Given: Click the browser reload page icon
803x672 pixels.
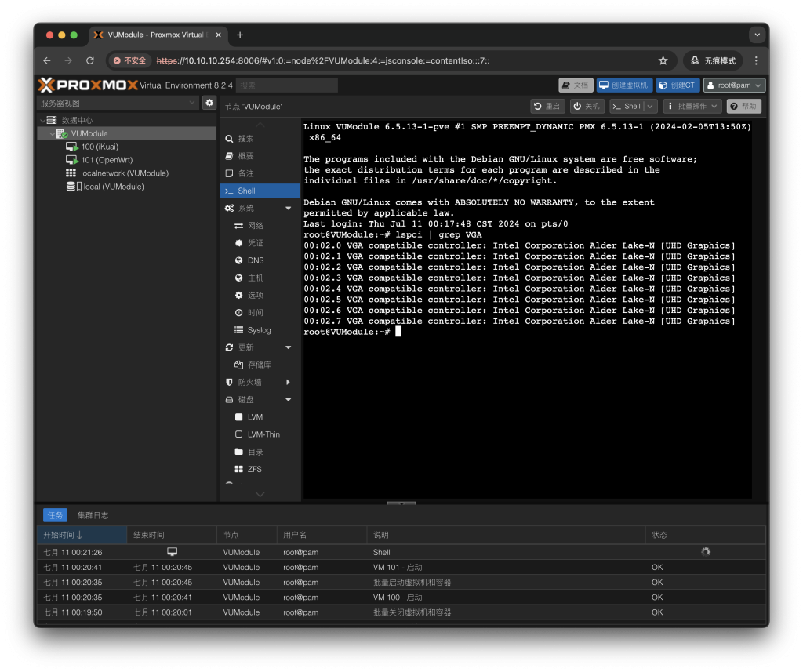Looking at the screenshot, I should [x=90, y=60].
